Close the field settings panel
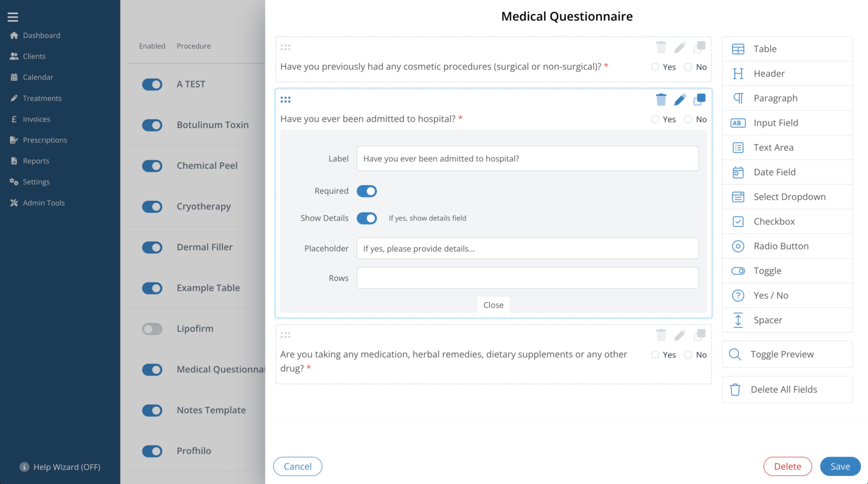868x484 pixels. [x=493, y=305]
